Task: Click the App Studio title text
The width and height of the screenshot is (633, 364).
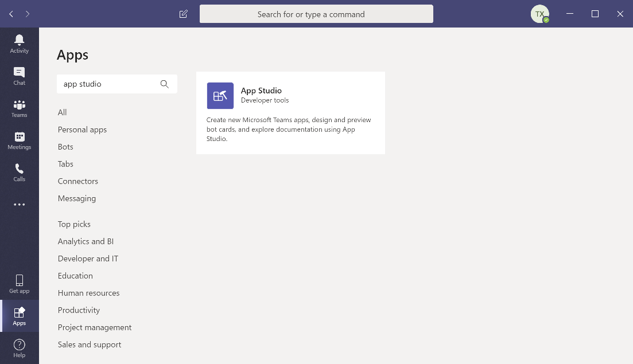Action: (261, 91)
